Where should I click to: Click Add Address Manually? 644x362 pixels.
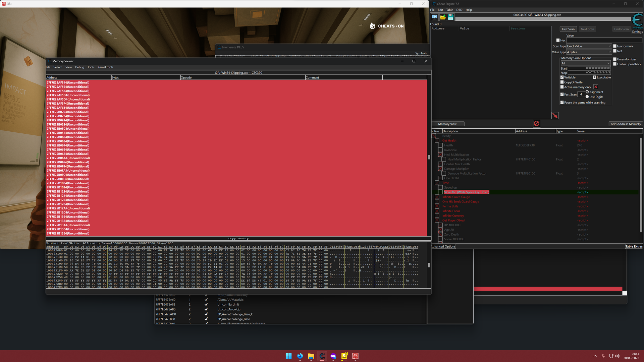(x=625, y=124)
